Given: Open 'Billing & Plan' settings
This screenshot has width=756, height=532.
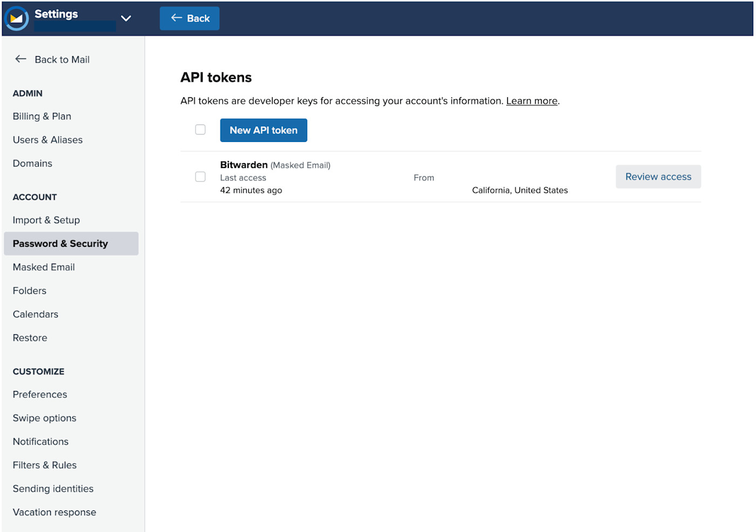Looking at the screenshot, I should [42, 116].
